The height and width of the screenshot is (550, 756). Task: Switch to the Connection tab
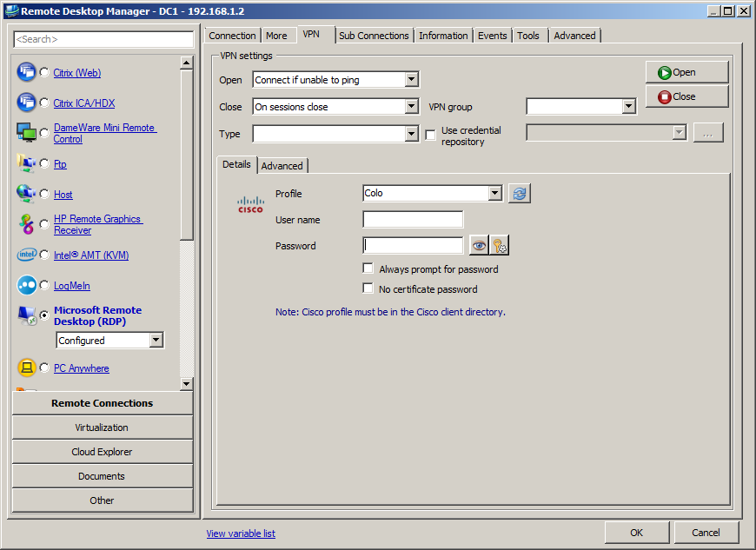(x=232, y=36)
